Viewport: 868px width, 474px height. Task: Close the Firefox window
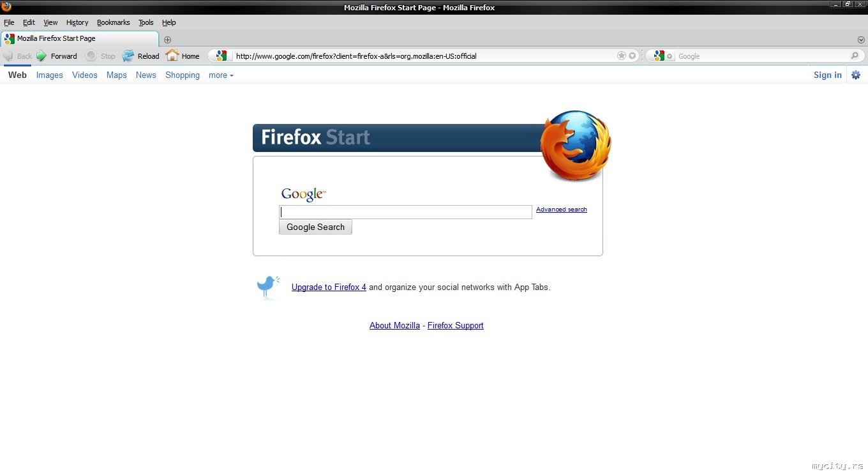point(860,4)
